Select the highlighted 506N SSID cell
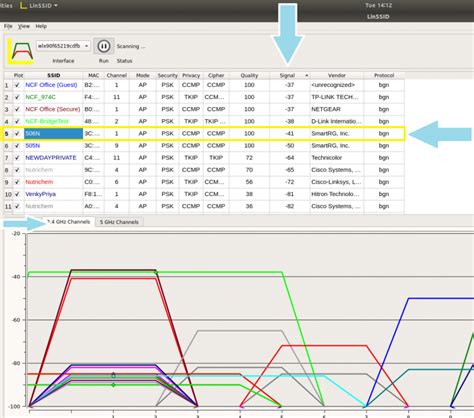The width and height of the screenshot is (474, 418). click(53, 133)
